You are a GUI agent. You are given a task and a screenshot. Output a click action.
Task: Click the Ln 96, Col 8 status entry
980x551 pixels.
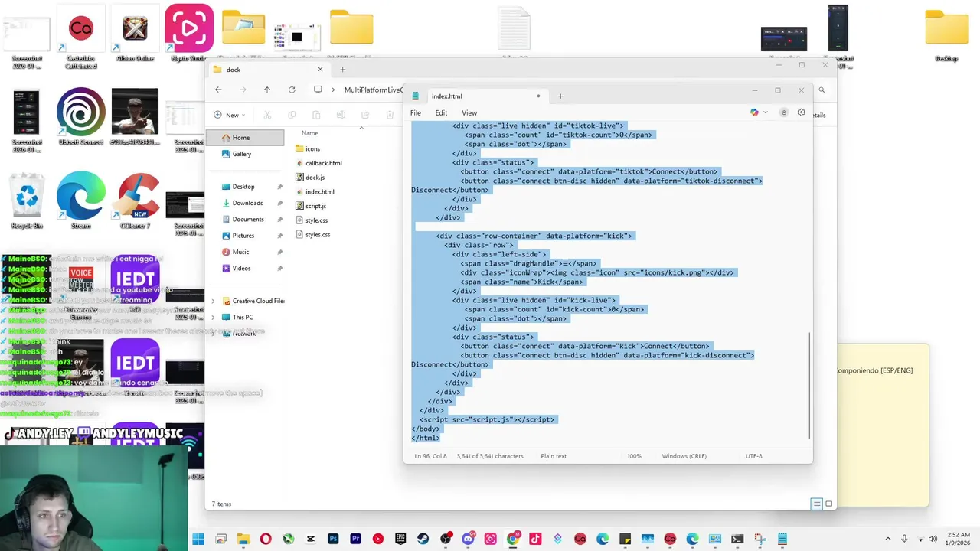(430, 456)
